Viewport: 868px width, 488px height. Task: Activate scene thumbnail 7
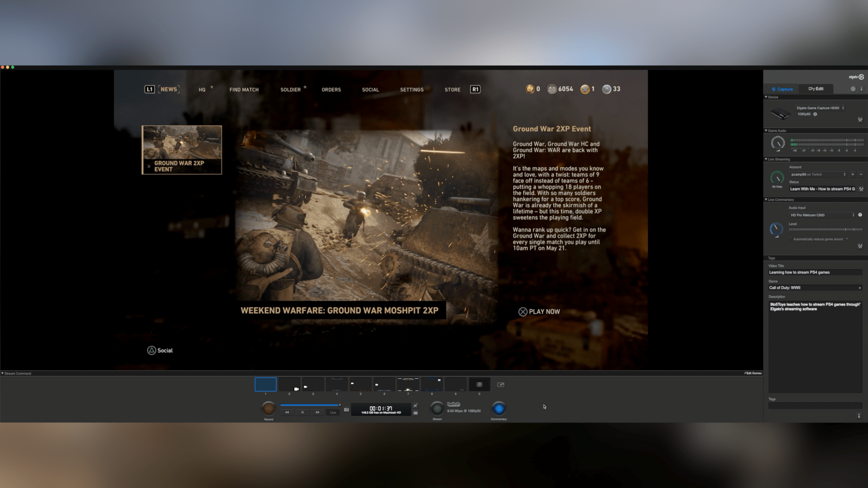[x=408, y=385]
